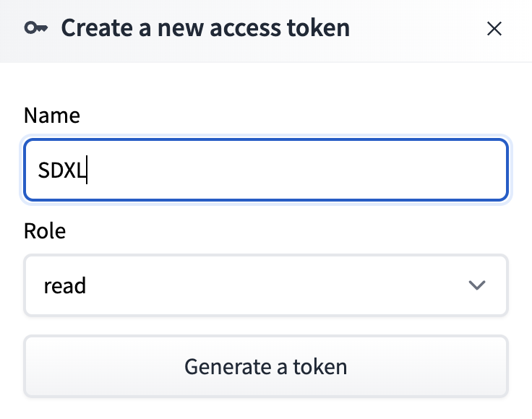
Task: Click the chevron arrow in Role selector
Action: click(x=476, y=285)
